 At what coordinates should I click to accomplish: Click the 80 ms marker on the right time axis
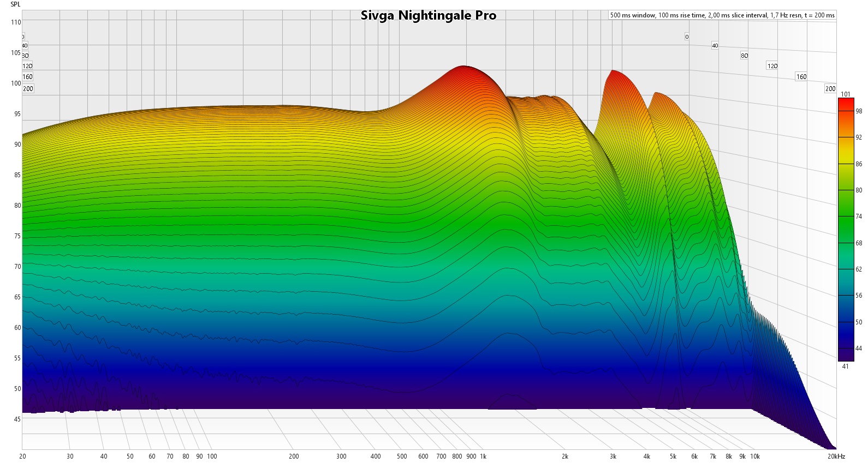(745, 56)
